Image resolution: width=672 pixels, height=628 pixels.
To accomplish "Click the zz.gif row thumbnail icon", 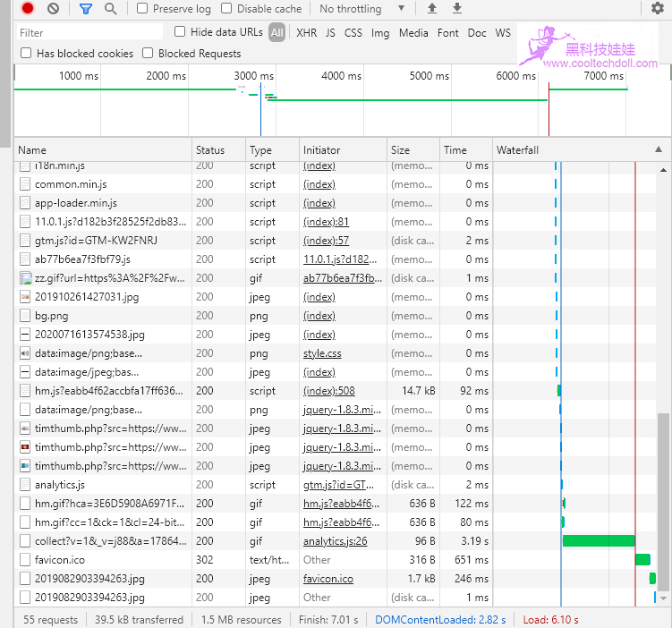I will pos(26,278).
